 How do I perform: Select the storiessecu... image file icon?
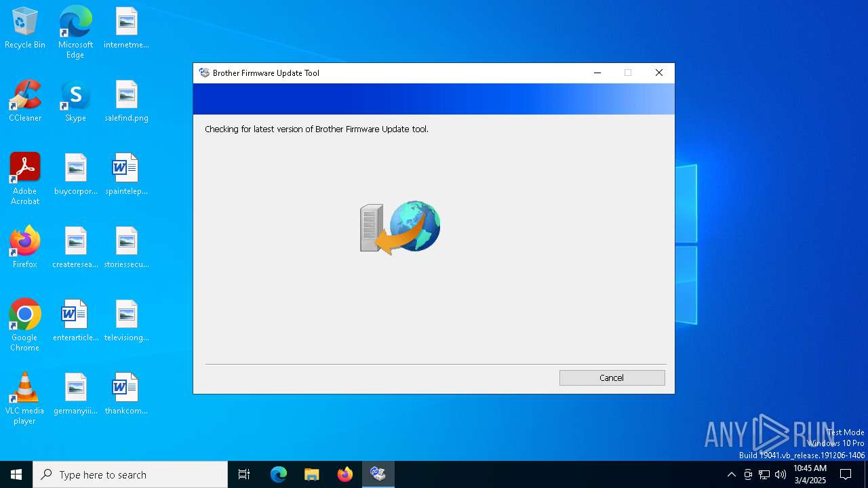pyautogui.click(x=126, y=248)
